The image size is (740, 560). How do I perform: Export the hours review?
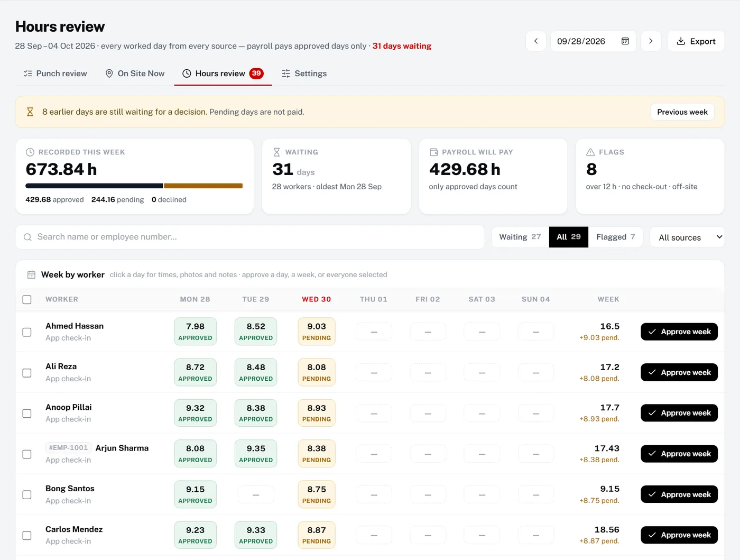(696, 41)
